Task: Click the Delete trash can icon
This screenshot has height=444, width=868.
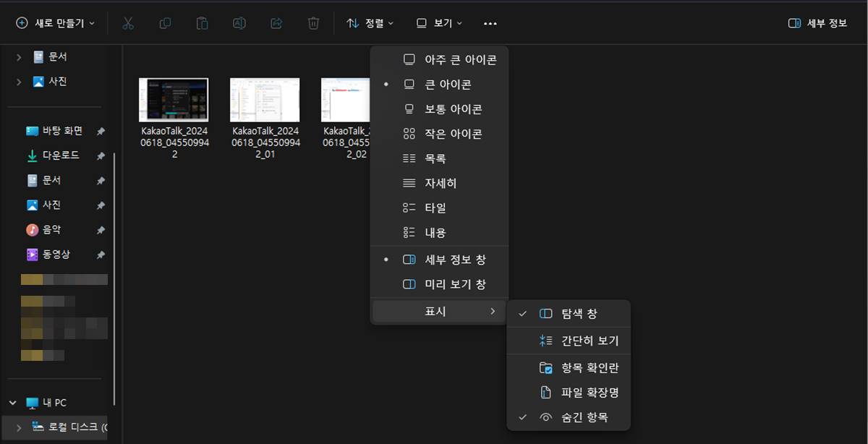Action: point(313,23)
